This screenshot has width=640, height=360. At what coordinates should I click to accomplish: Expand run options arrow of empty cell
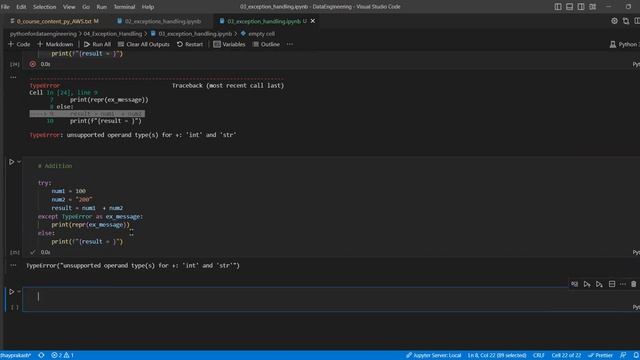click(x=19, y=292)
